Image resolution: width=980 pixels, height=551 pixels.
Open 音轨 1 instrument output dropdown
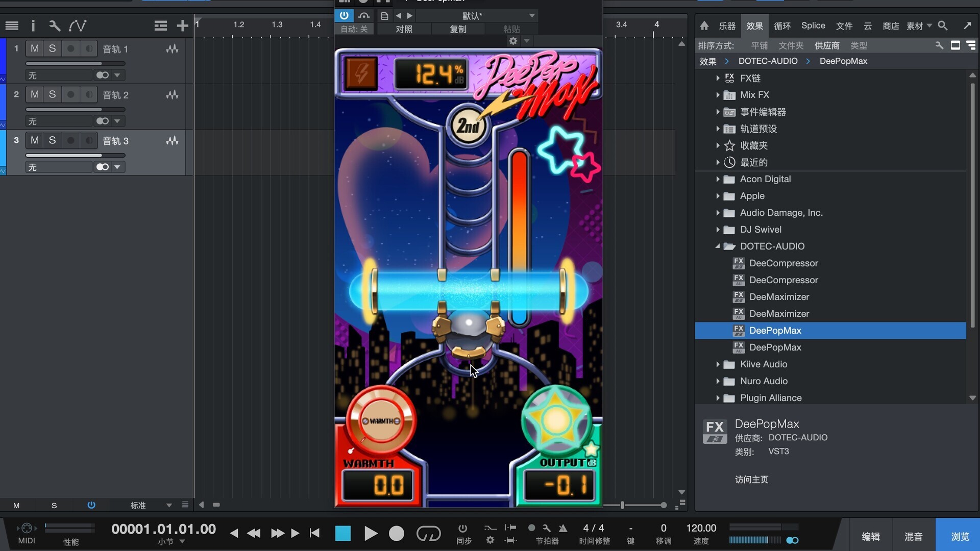tap(117, 75)
